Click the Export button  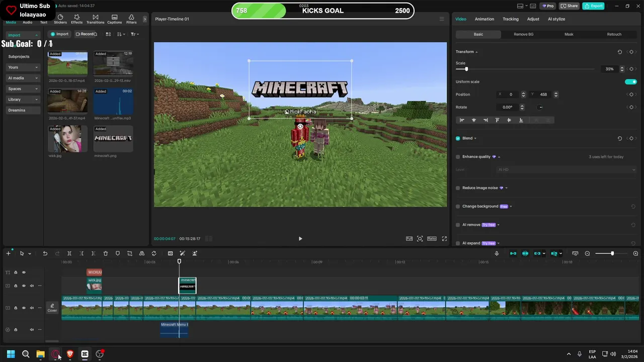tap(594, 6)
